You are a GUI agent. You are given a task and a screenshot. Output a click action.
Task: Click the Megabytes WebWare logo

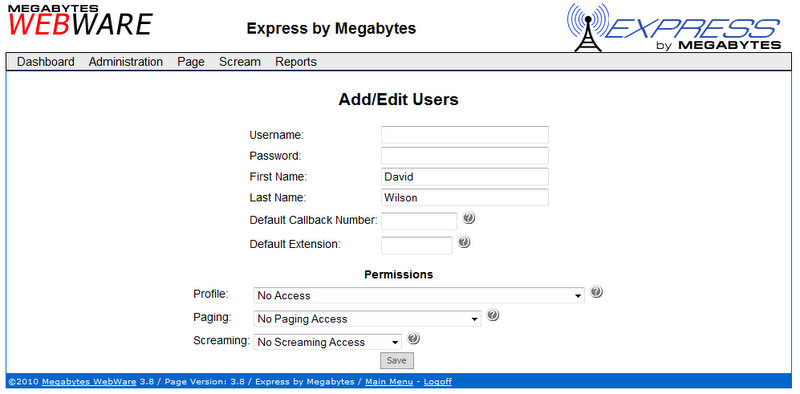(80, 20)
